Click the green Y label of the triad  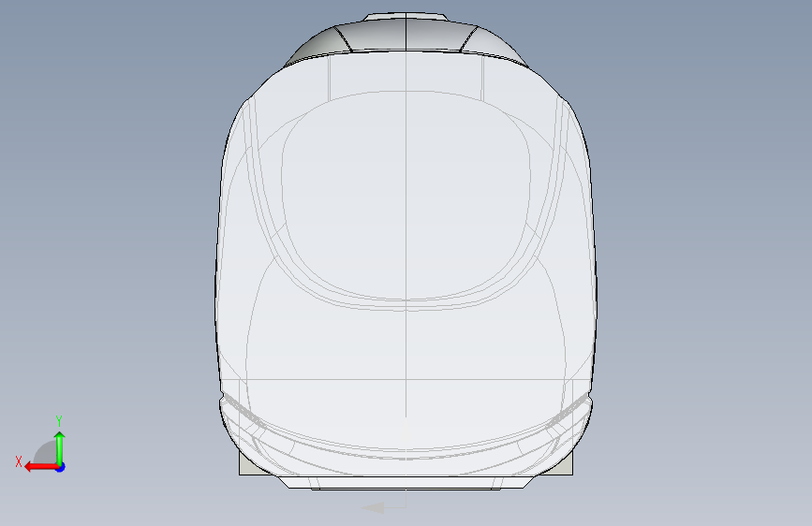(59, 421)
